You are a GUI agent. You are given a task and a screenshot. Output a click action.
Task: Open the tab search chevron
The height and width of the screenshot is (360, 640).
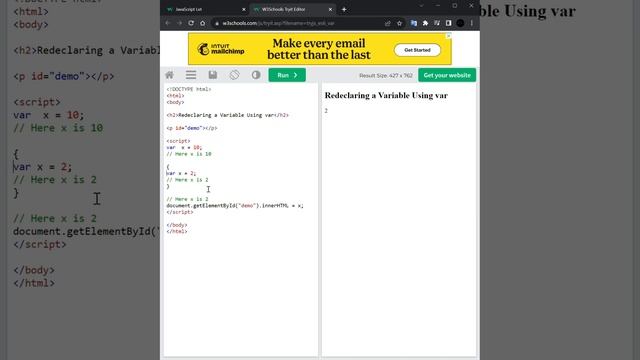point(422,6)
